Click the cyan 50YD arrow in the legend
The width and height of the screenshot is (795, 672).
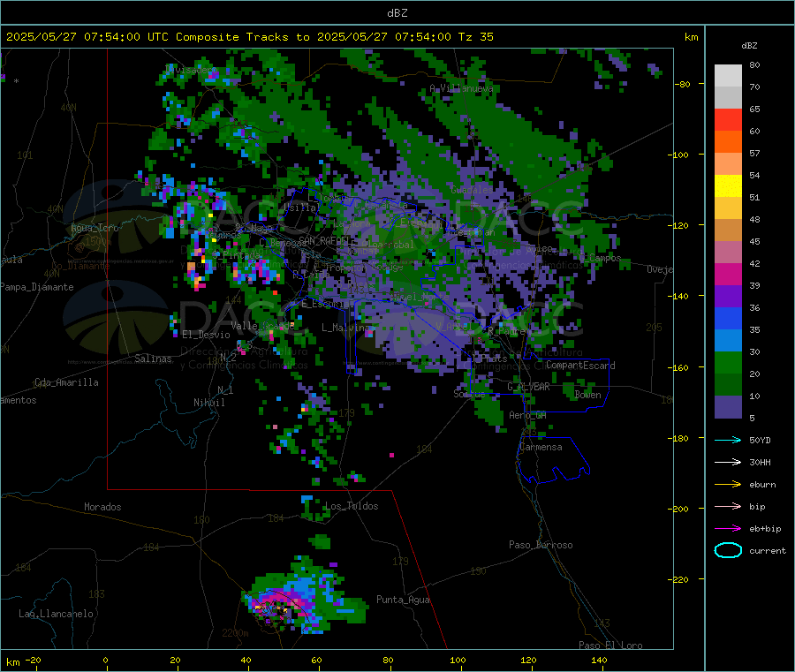(728, 440)
